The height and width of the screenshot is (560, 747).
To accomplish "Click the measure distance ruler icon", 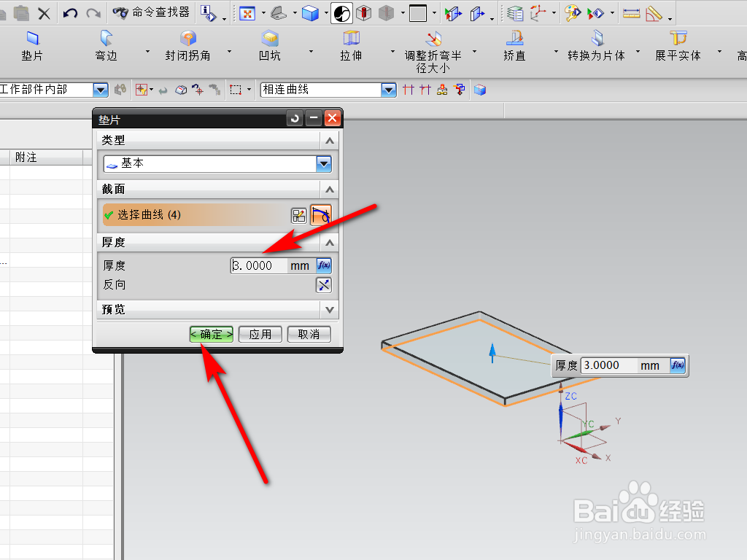I will pos(631,13).
